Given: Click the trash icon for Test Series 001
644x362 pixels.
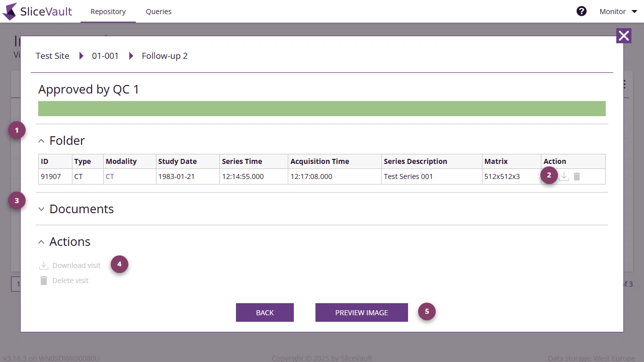Looking at the screenshot, I should coord(577,176).
